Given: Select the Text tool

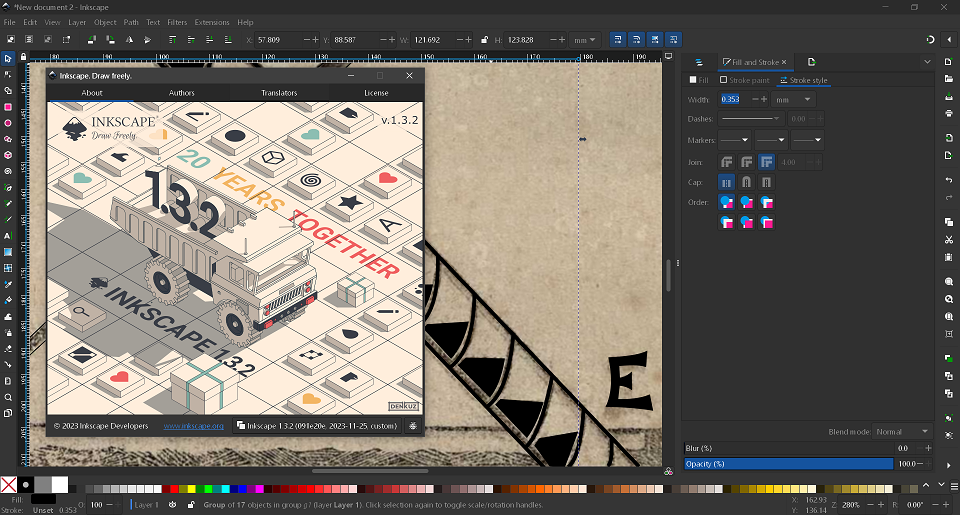Looking at the screenshot, I should click(x=8, y=236).
